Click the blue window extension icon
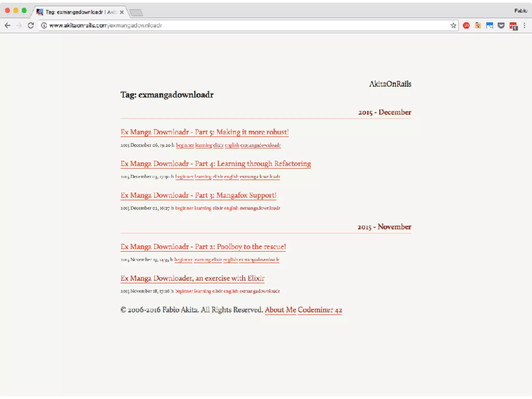 [x=489, y=25]
